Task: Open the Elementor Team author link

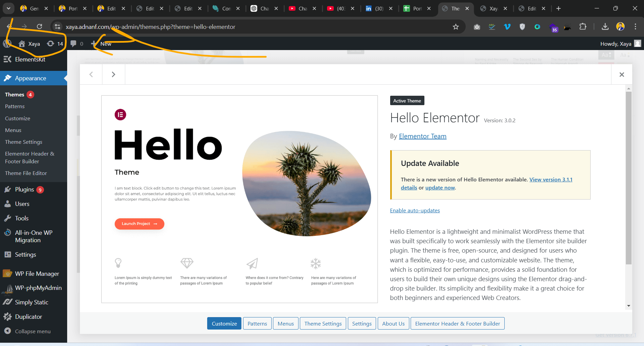Action: pyautogui.click(x=422, y=136)
